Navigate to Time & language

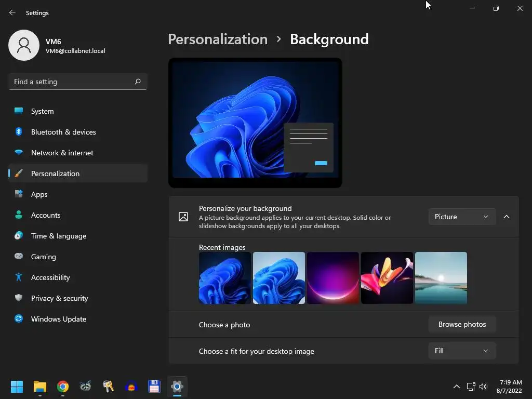[x=59, y=236]
